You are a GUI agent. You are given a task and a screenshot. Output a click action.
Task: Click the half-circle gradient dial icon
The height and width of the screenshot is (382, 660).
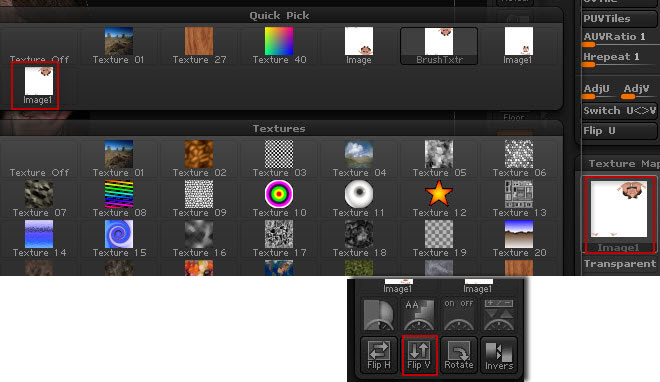coord(379,315)
